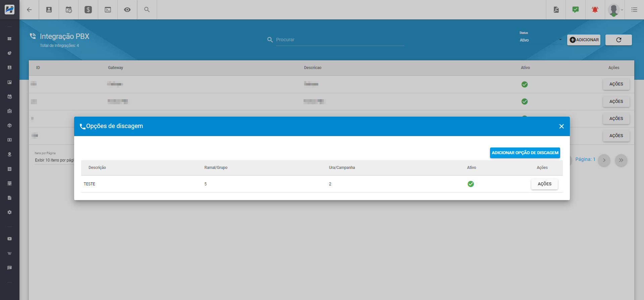Open the pie chart sidebar icon
The image size is (644, 300).
click(10, 53)
